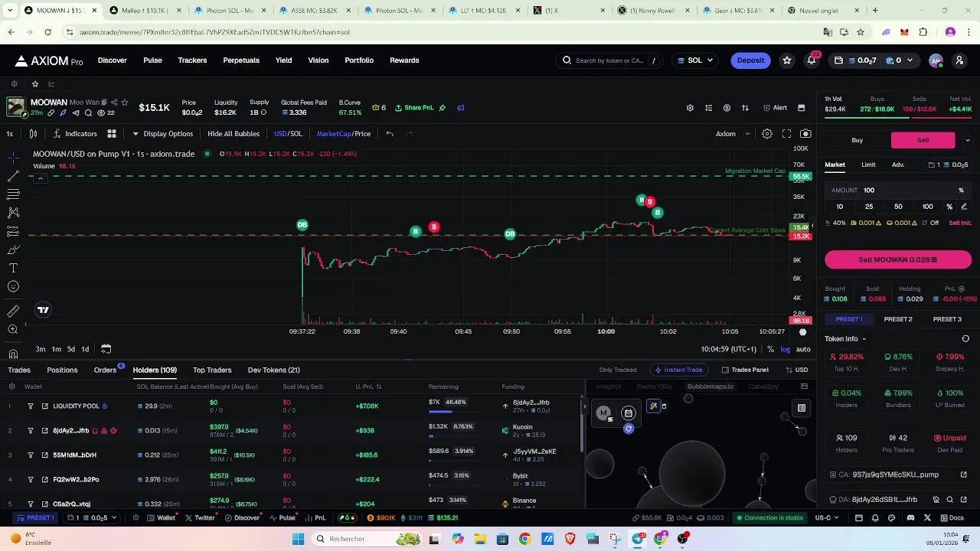This screenshot has width=980, height=551.
Task: Click the search magnifier in top bar
Action: [567, 60]
